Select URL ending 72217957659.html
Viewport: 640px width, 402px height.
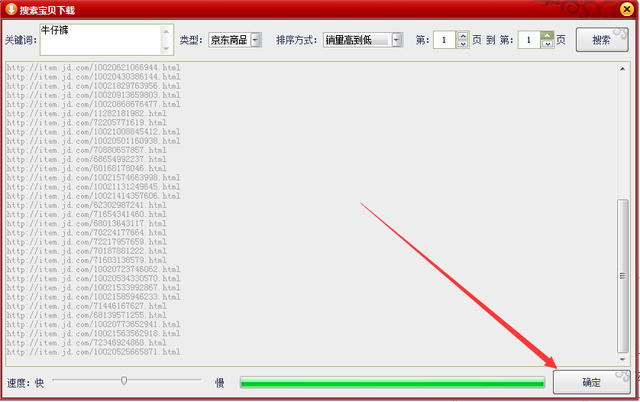[87, 242]
